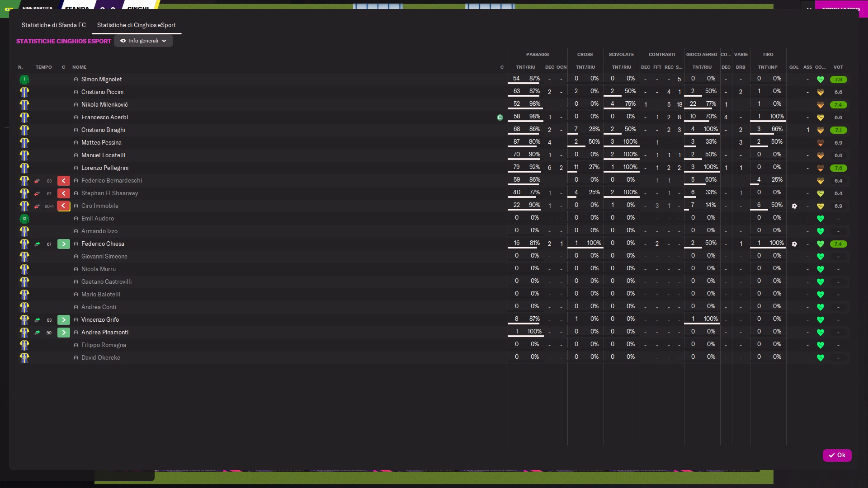868x488 pixels.
Task: Switch to the Statistiche di Sfanda FC tab
Action: pyautogui.click(x=54, y=25)
